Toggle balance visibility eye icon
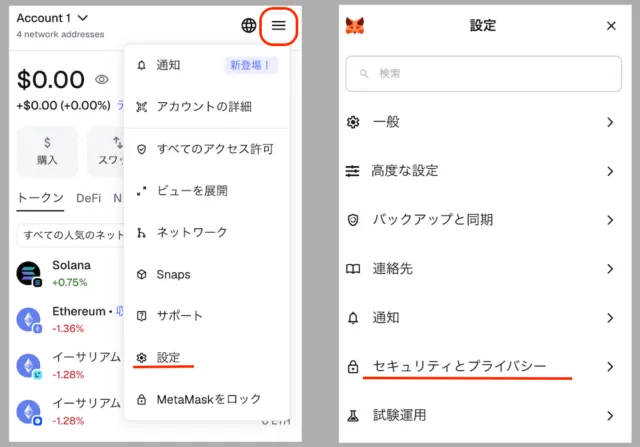 [102, 79]
